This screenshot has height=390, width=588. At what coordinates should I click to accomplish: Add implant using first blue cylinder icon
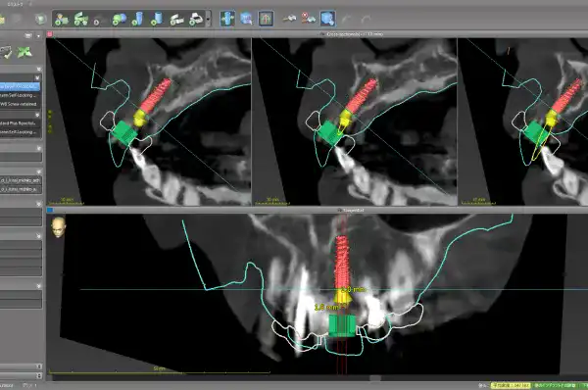[137, 19]
